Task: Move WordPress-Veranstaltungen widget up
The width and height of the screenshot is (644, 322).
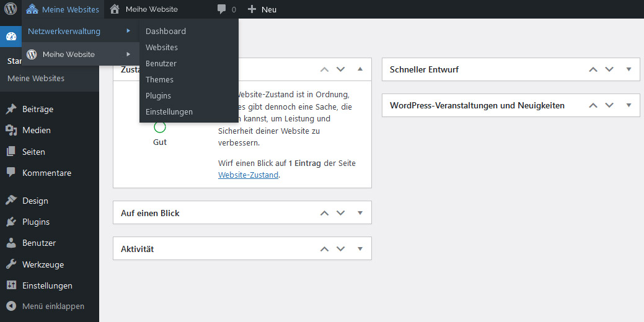Action: tap(593, 105)
